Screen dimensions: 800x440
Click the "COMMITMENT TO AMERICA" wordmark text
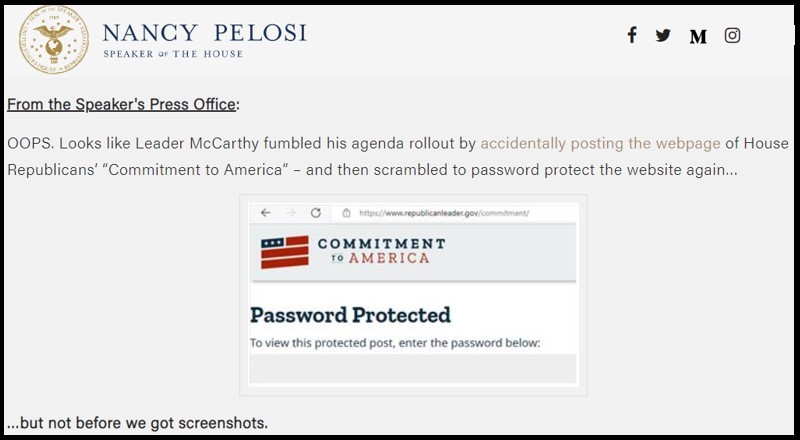click(381, 250)
